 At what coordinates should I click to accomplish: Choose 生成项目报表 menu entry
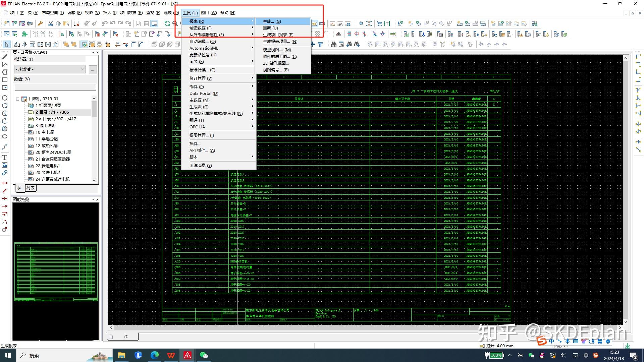(x=283, y=35)
